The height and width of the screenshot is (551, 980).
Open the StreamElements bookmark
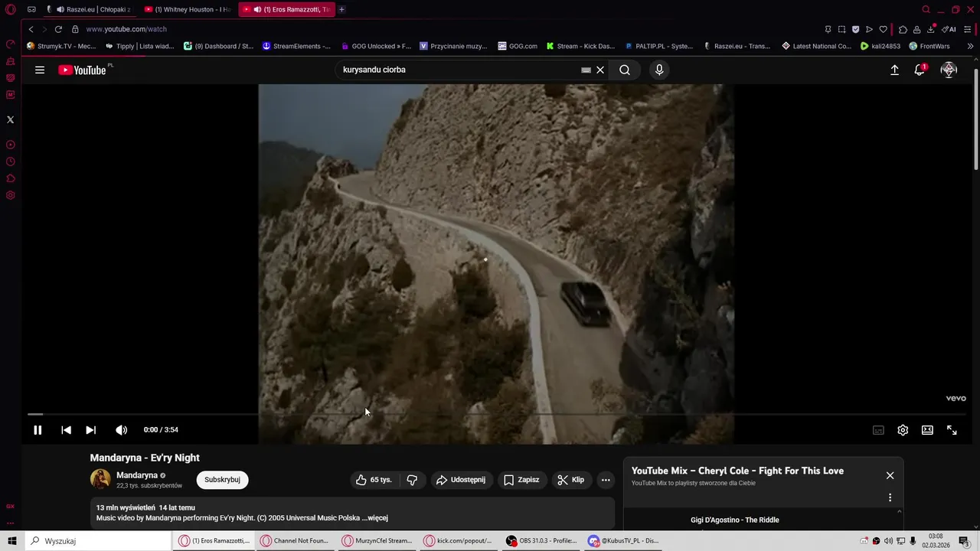click(x=296, y=46)
